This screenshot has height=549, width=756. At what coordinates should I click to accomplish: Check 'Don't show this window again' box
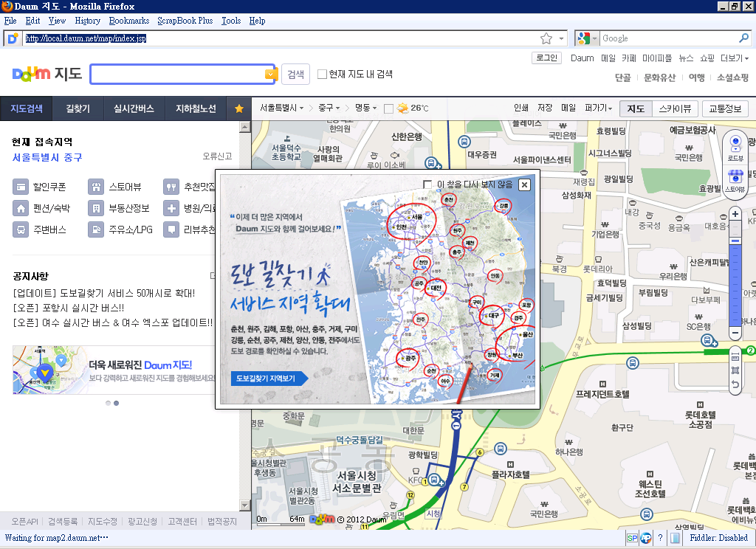(x=427, y=184)
